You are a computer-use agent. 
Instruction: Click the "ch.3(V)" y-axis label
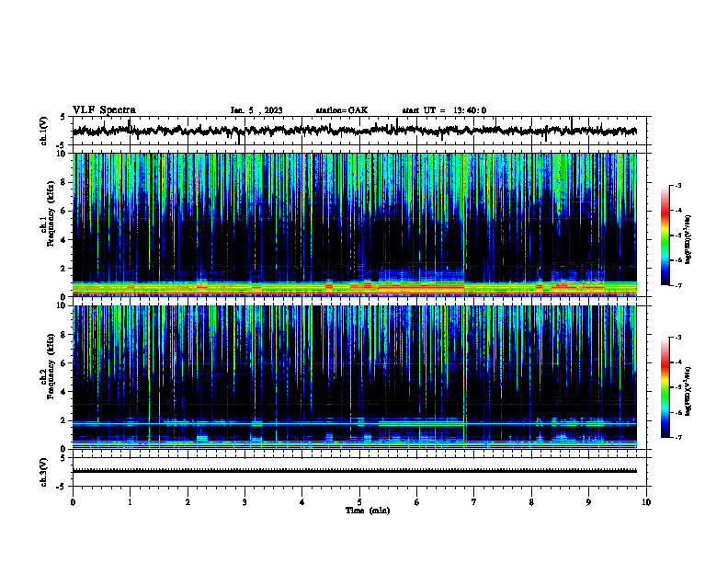click(44, 472)
